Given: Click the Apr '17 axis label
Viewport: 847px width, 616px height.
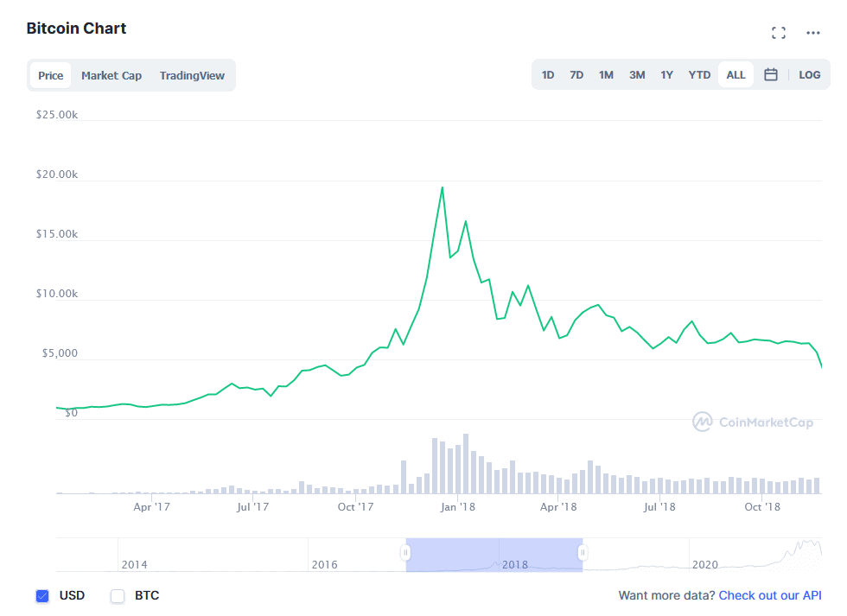Looking at the screenshot, I should point(151,507).
